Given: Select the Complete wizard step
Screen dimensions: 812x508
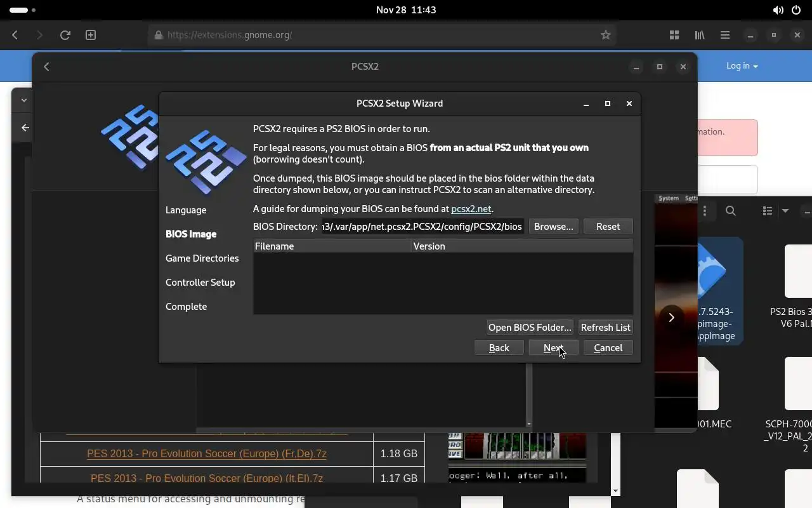Looking at the screenshot, I should pyautogui.click(x=186, y=306).
